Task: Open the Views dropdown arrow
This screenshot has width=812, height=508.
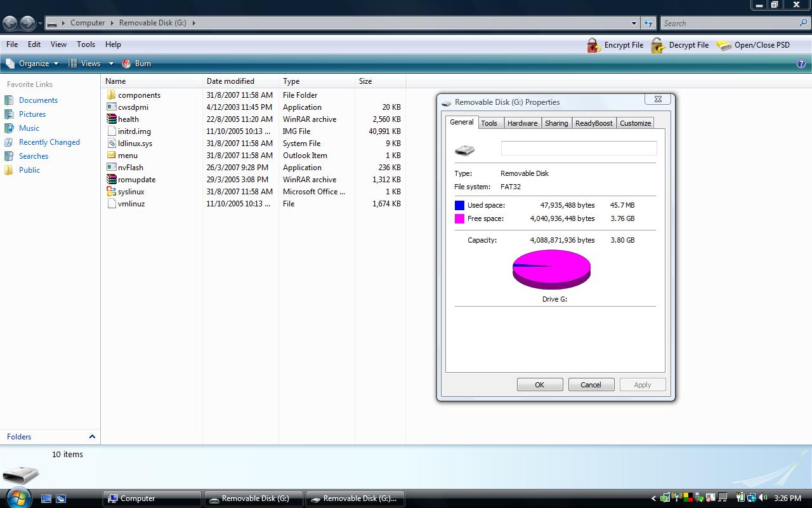Action: (111, 63)
